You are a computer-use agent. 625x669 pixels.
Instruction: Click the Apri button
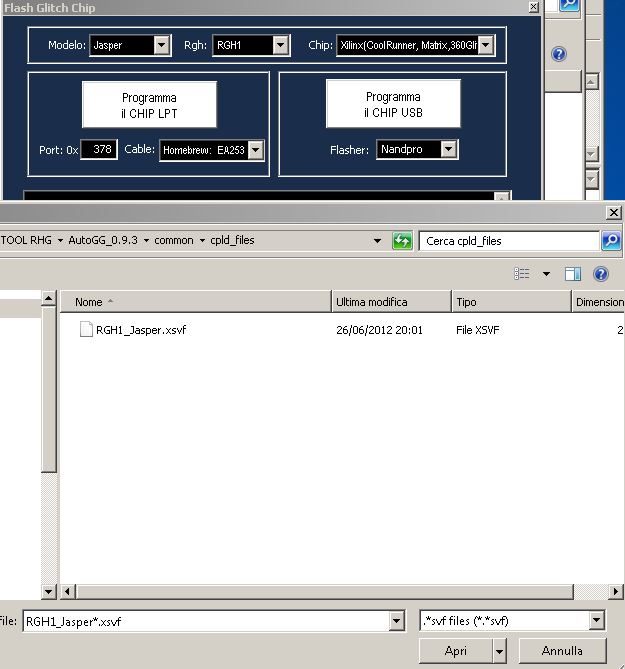(455, 651)
